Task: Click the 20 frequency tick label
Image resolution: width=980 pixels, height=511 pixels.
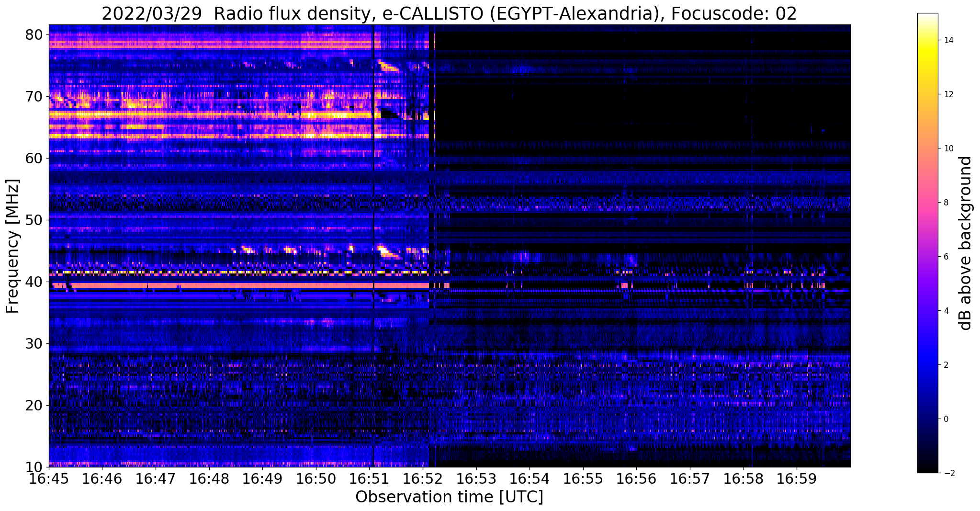Action: click(x=35, y=406)
